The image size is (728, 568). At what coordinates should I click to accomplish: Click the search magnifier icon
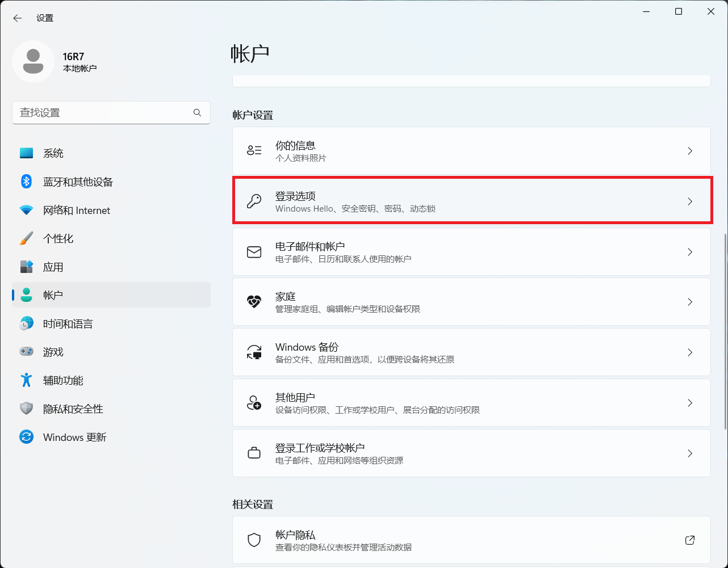(197, 113)
